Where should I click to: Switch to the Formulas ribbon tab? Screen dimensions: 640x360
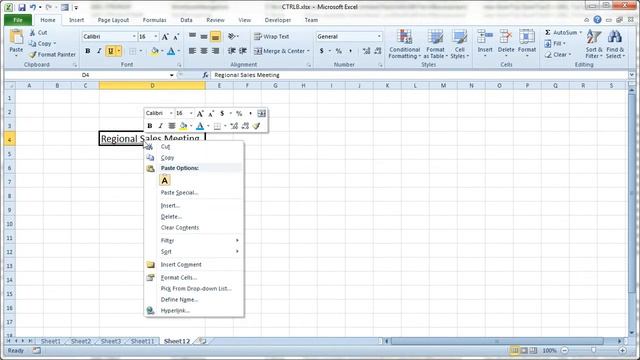(154, 20)
